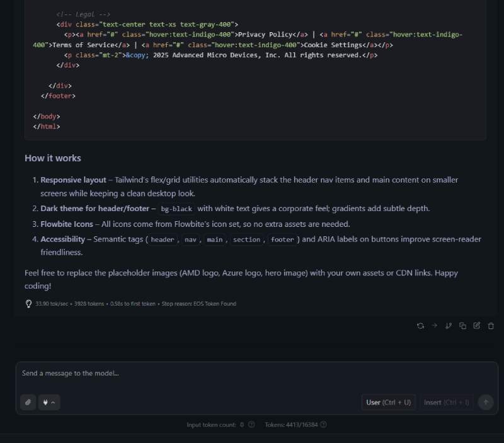Regenerate the assistant response

[420, 326]
